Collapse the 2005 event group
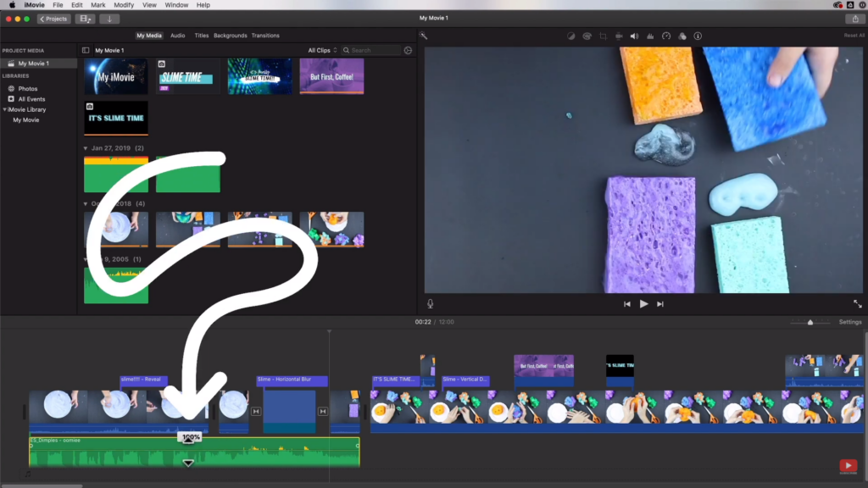Screen dimensions: 868x488 [86, 259]
